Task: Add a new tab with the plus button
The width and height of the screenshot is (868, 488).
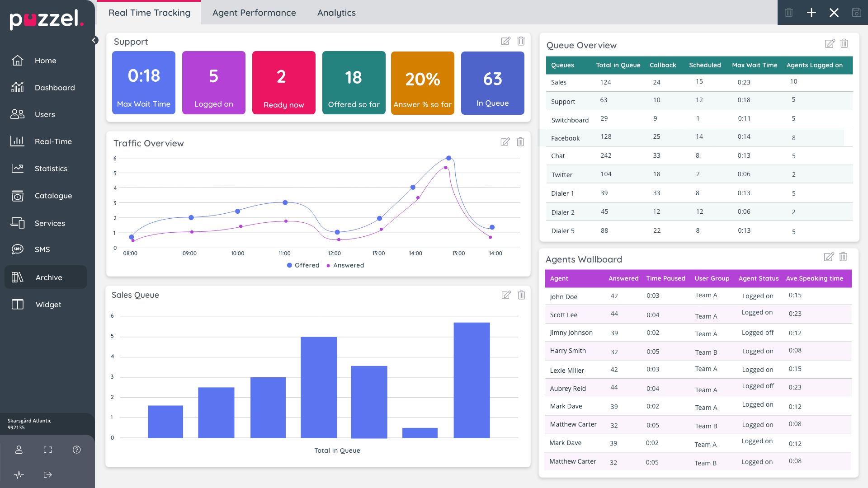Action: (x=811, y=12)
